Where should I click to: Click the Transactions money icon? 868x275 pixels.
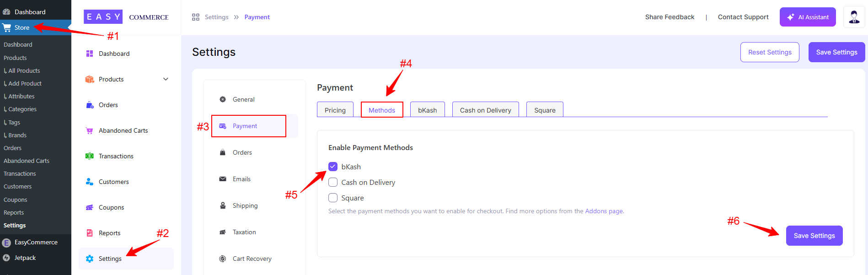(x=90, y=156)
